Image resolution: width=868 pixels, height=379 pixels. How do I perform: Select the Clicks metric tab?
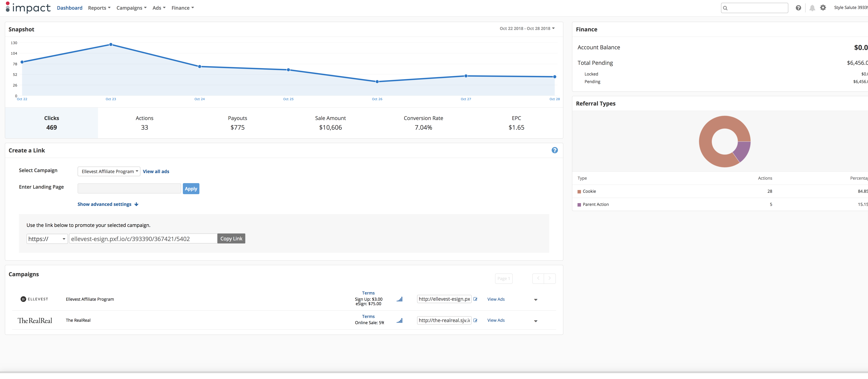click(x=52, y=123)
